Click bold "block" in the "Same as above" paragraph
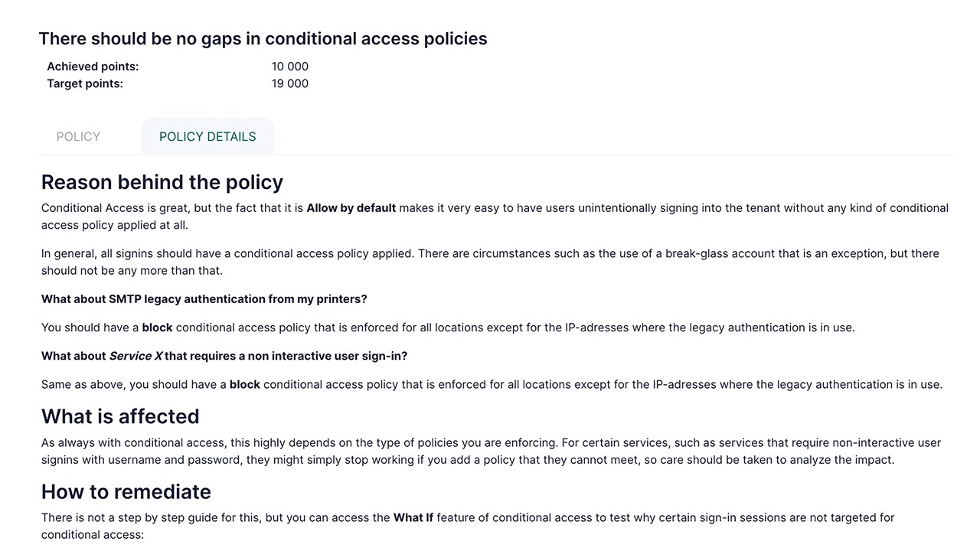Viewport: 980px width, 551px height. pos(244,384)
